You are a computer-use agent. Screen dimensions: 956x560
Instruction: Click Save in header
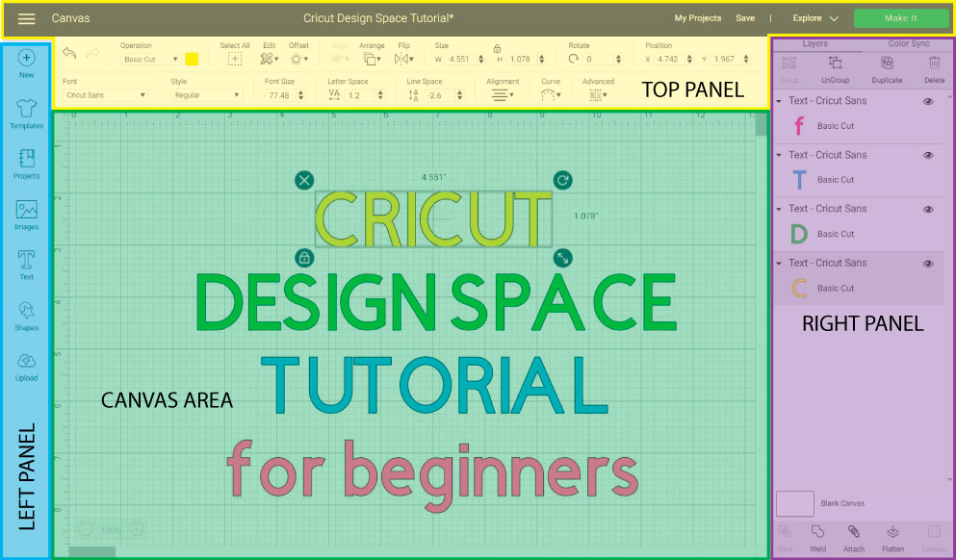tap(745, 18)
